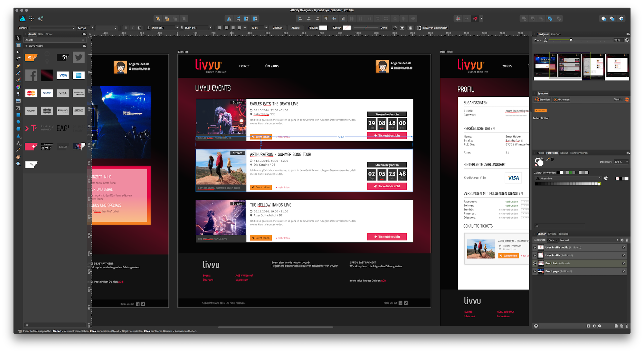Pick the Zoom magnifier tool
The height and width of the screenshot is (353, 644).
coord(18,164)
